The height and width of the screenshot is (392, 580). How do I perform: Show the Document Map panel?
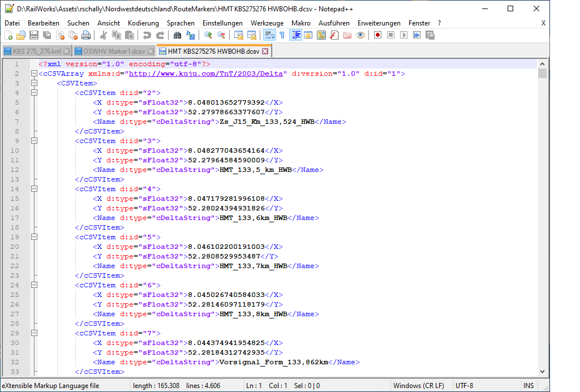click(321, 35)
